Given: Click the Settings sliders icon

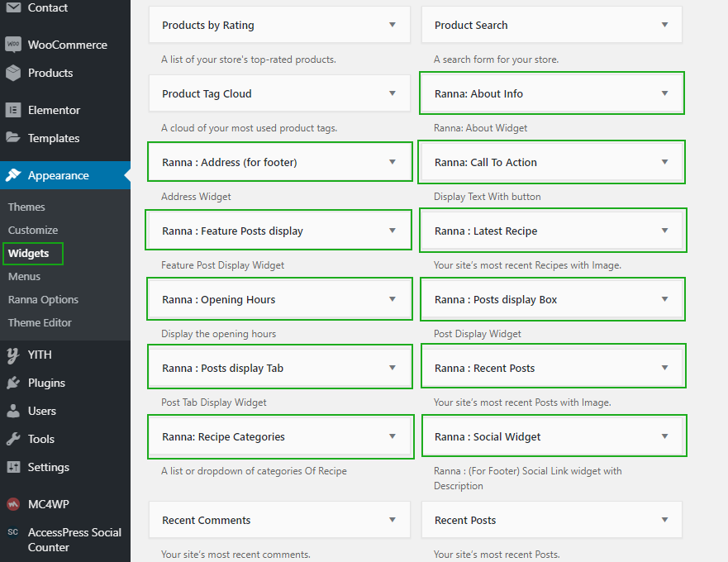Looking at the screenshot, I should (13, 467).
